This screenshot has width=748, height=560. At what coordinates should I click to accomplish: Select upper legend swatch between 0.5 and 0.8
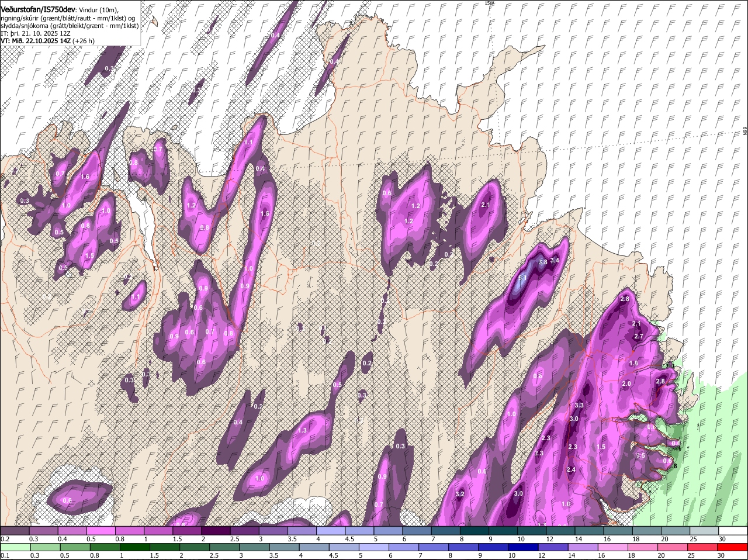click(101, 531)
